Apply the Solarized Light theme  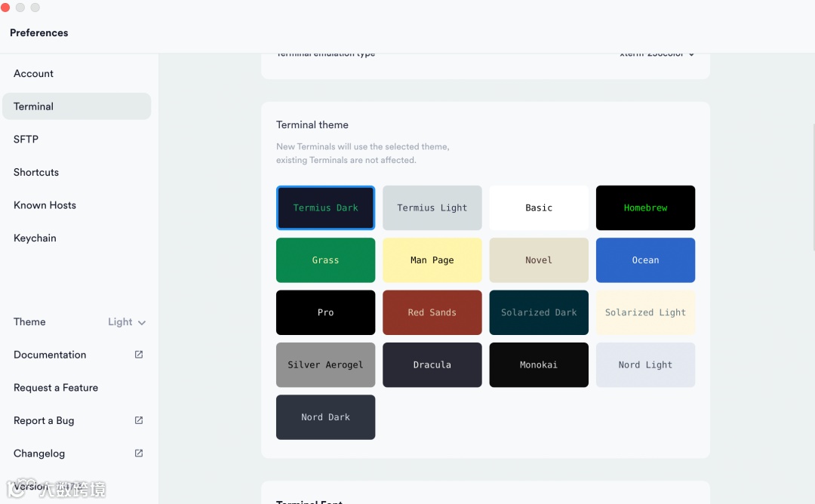coord(645,313)
